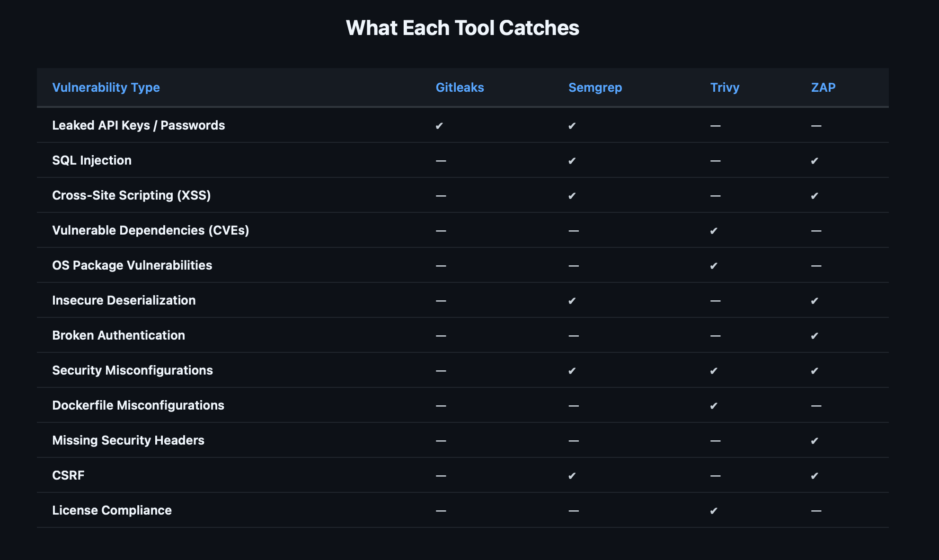Click the Trivy checkmark for License Compliance

[x=714, y=511]
